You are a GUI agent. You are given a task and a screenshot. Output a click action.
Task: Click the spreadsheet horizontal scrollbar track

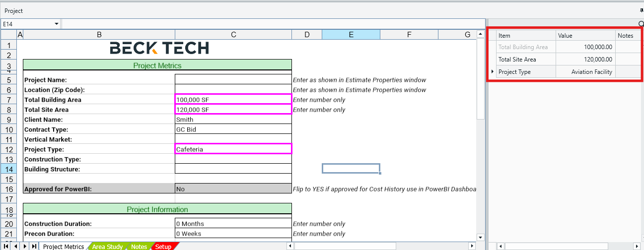(x=432, y=246)
